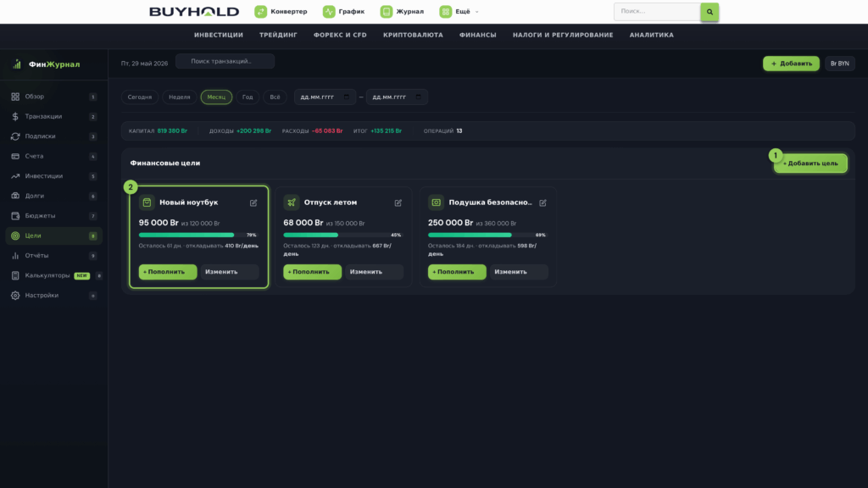The width and height of the screenshot is (868, 488).
Task: Click the airplane icon on Отпуск летом
Action: point(292,202)
